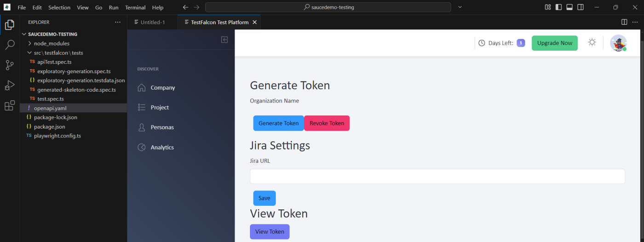Open the Terminal menu
The width and height of the screenshot is (644, 242).
[135, 7]
